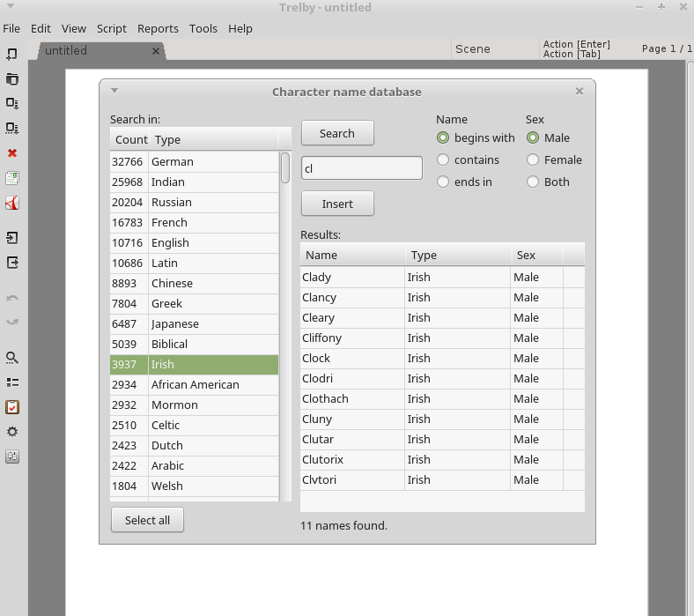Select the French row in type list
Screen dimensions: 694x616
(195, 222)
